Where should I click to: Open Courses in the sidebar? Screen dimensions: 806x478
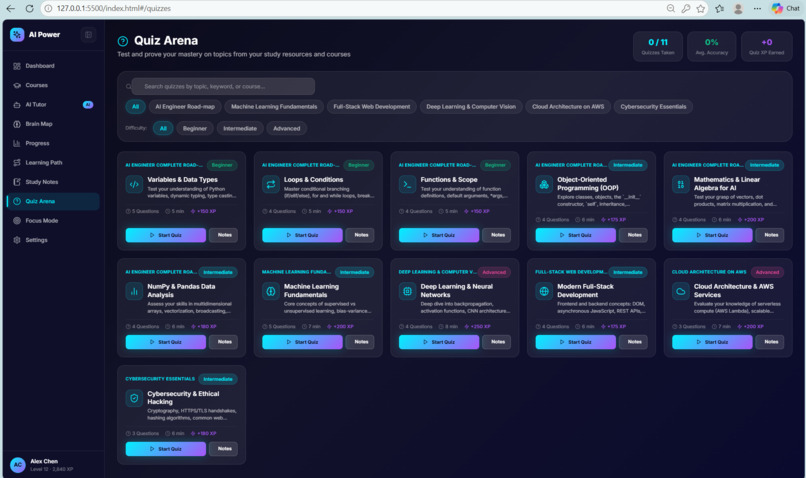(53, 85)
